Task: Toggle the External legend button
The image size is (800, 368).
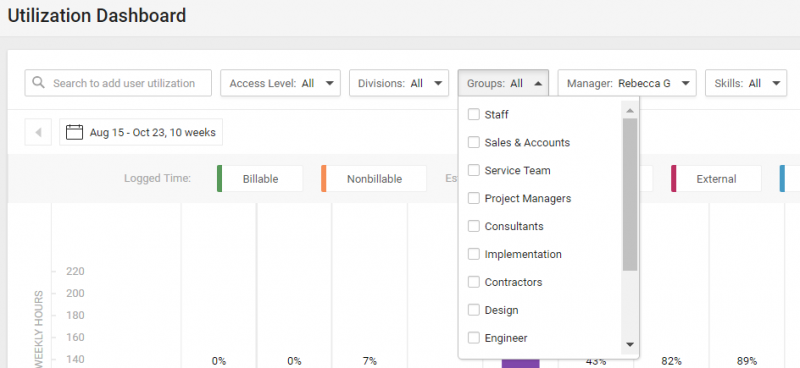Action: [x=716, y=179]
